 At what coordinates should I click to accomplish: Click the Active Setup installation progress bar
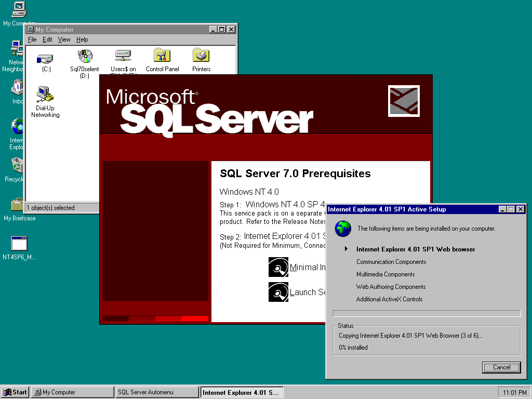click(x=427, y=313)
